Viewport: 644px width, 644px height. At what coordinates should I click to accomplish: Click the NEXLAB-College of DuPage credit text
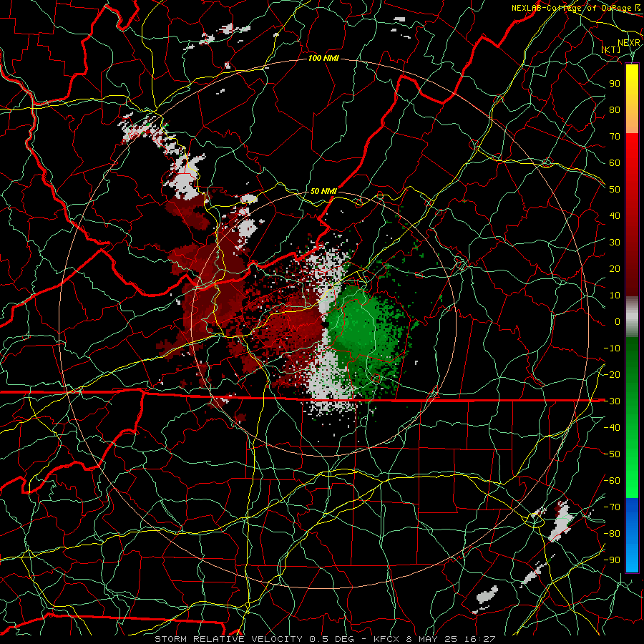point(573,8)
